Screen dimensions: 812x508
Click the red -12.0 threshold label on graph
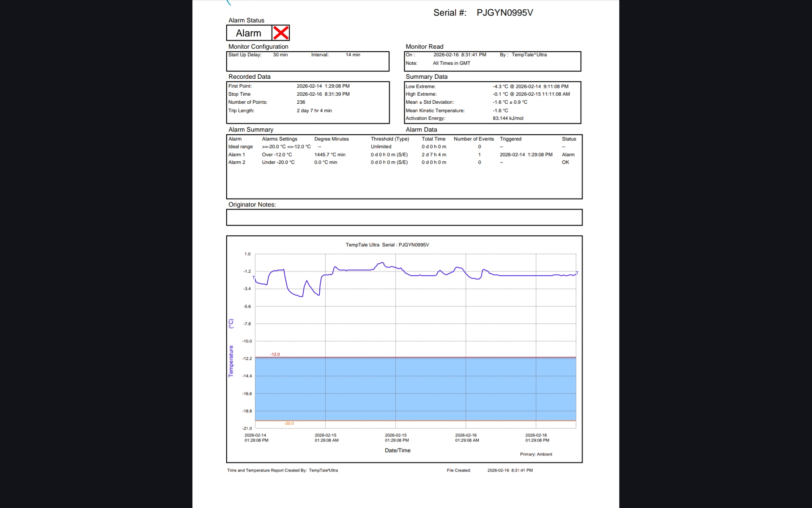[275, 354]
